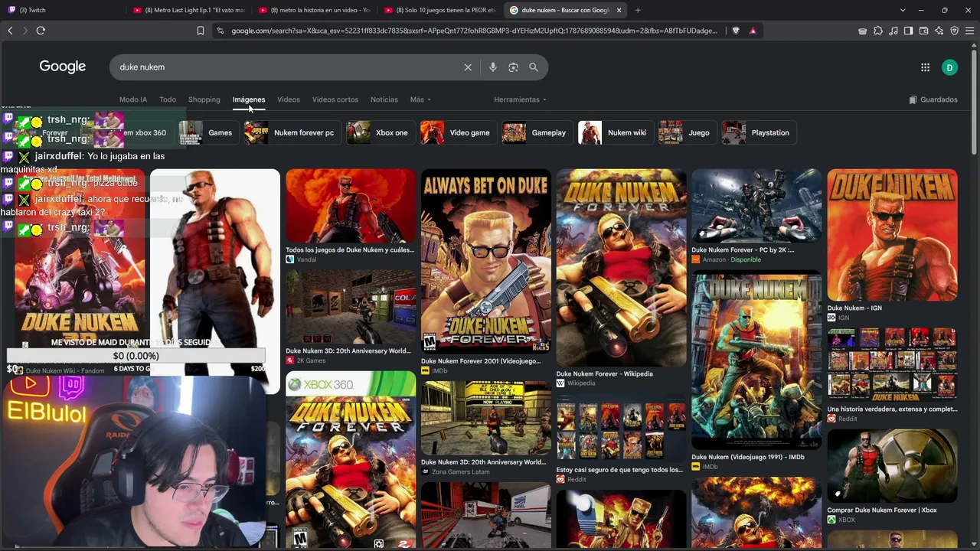Reload the current page
This screenshot has width=980, height=551.
41,31
